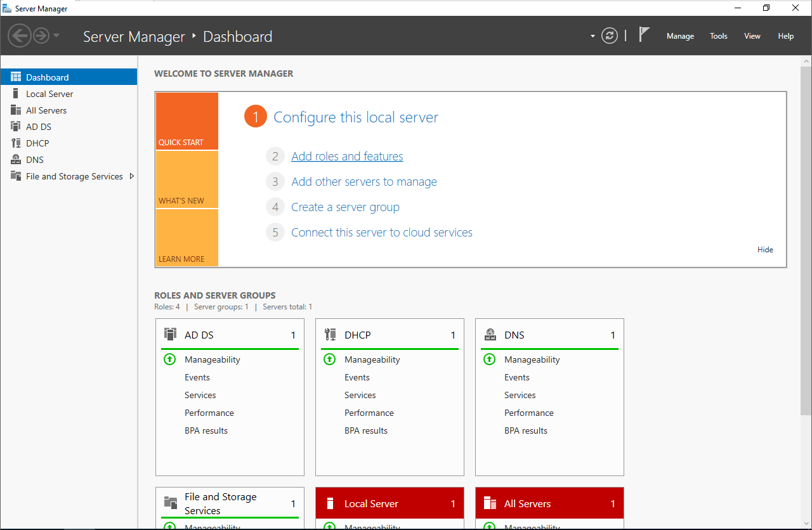
Task: Click the All Servers red tile title
Action: 528,504
